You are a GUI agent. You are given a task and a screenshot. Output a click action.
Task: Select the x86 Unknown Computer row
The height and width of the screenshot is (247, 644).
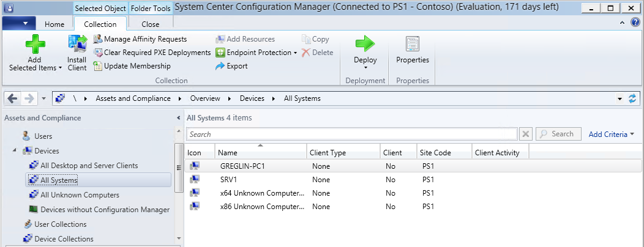click(414, 207)
